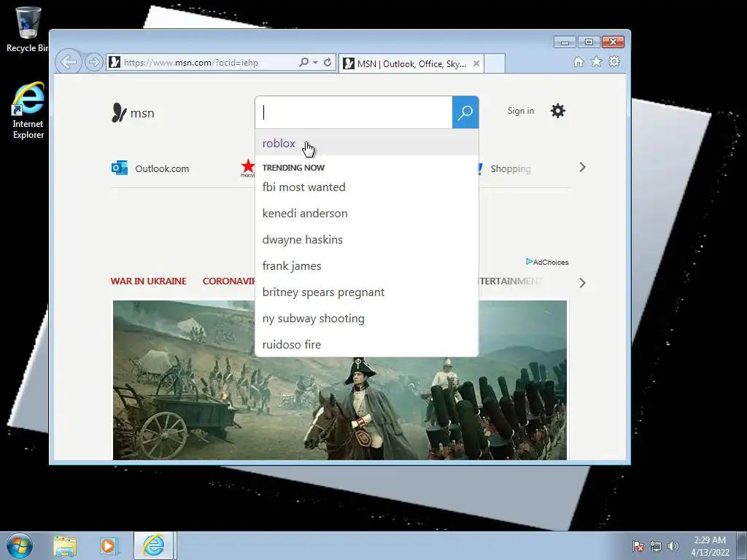Select Internet Explorer desktop shortcut
This screenshot has width=747, height=560.
click(x=28, y=111)
